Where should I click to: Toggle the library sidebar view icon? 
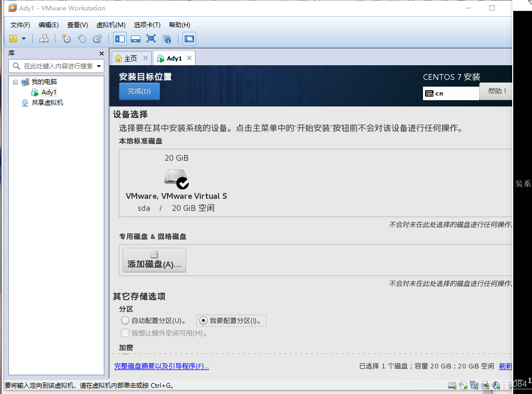120,39
